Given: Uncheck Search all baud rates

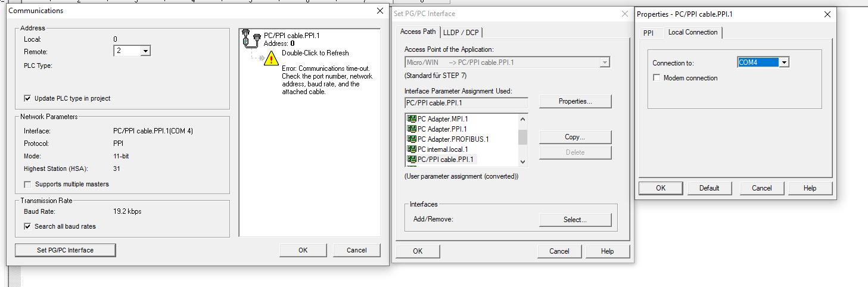Looking at the screenshot, I should tap(27, 226).
